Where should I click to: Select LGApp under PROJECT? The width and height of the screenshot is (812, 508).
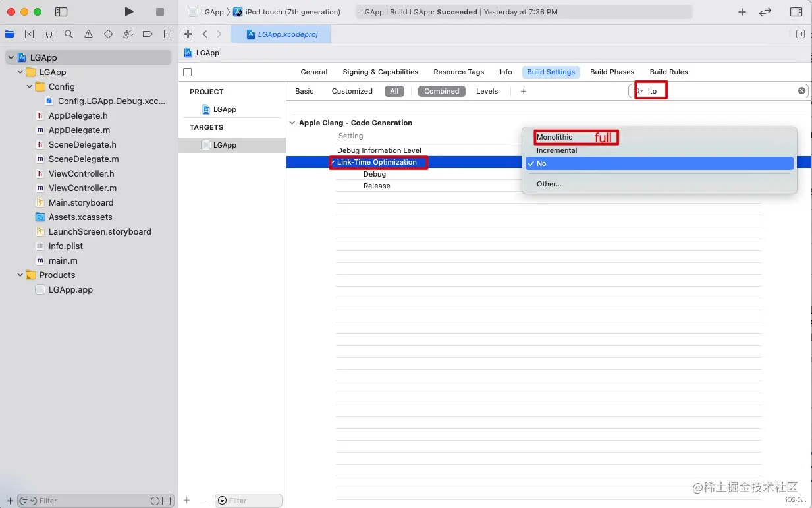232,109
